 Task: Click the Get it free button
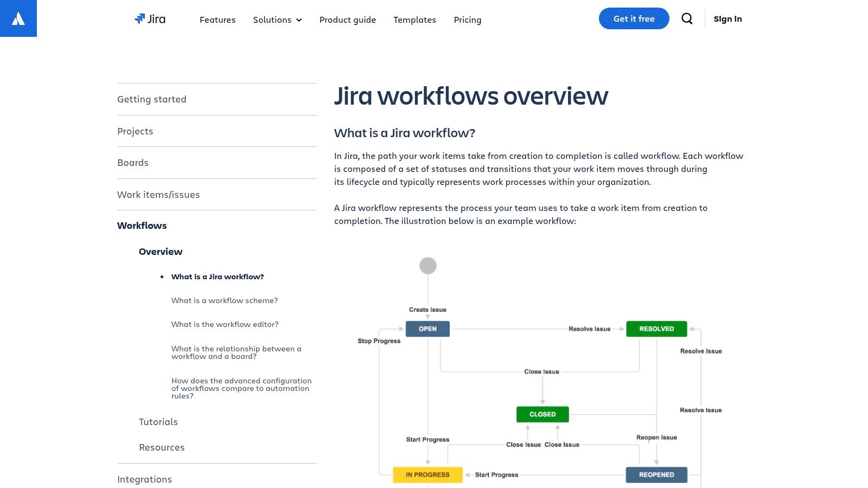[634, 18]
